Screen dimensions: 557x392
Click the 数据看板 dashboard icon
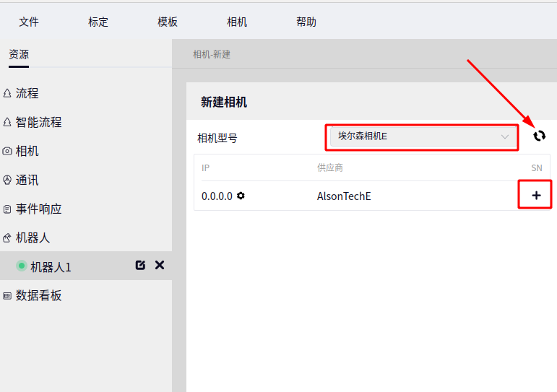click(7, 296)
